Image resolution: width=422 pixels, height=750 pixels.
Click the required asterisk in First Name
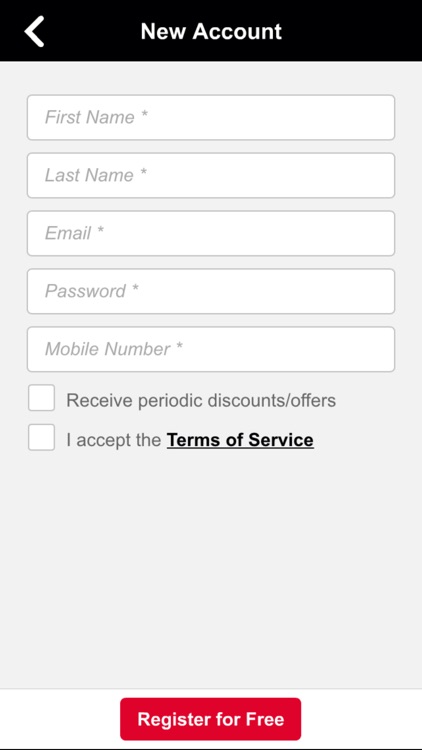(x=144, y=116)
